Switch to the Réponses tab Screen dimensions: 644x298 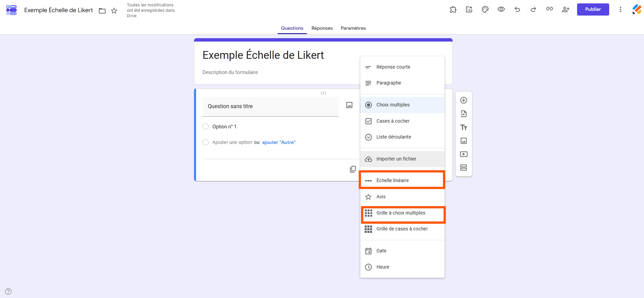tap(322, 28)
